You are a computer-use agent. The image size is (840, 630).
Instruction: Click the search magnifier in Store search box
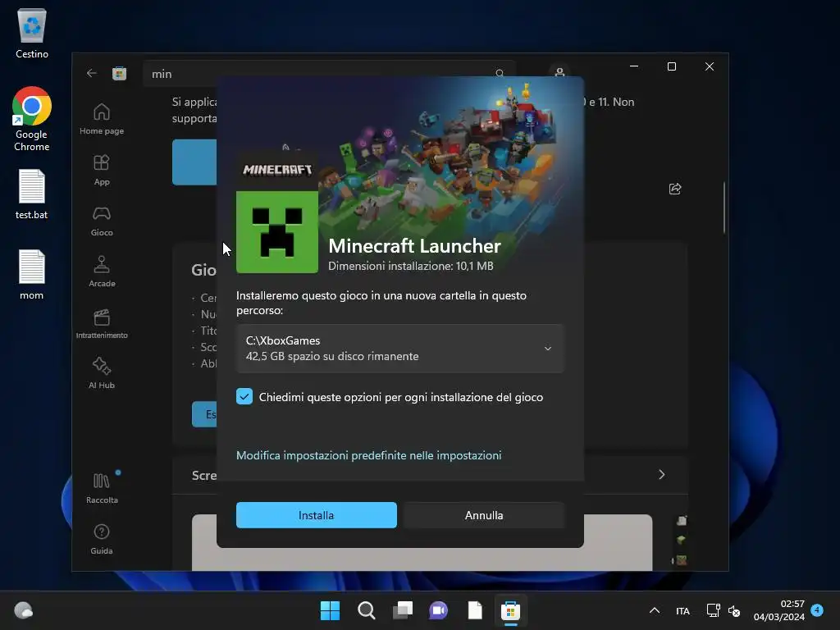pyautogui.click(x=500, y=73)
